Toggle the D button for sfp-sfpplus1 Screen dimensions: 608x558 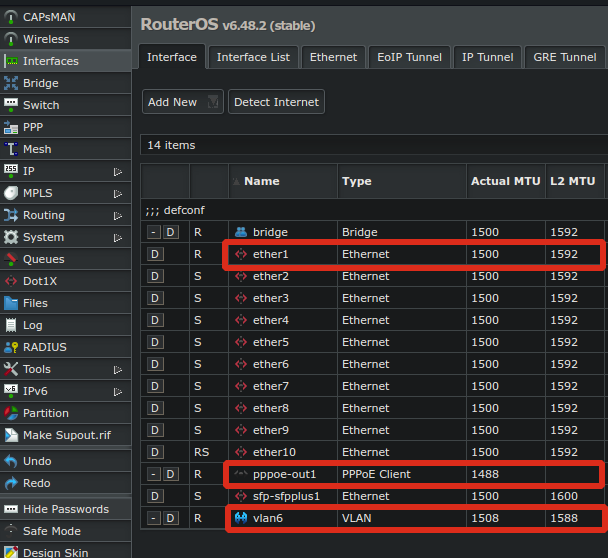pyautogui.click(x=155, y=496)
